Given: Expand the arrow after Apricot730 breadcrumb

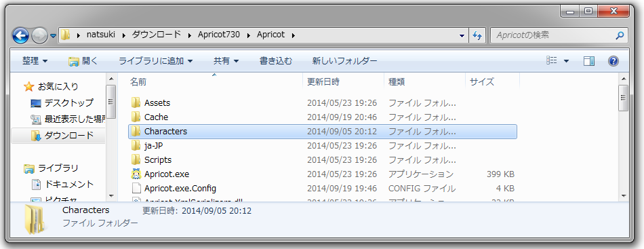Looking at the screenshot, I should click(x=248, y=35).
